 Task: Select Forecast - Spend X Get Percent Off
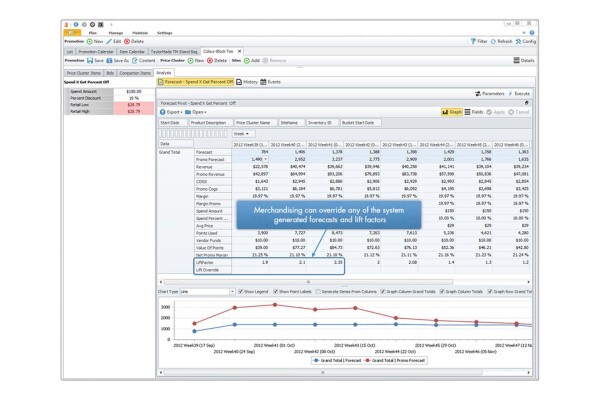pos(196,82)
